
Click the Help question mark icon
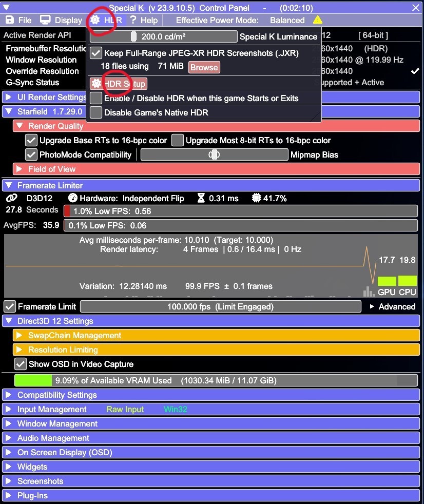133,20
